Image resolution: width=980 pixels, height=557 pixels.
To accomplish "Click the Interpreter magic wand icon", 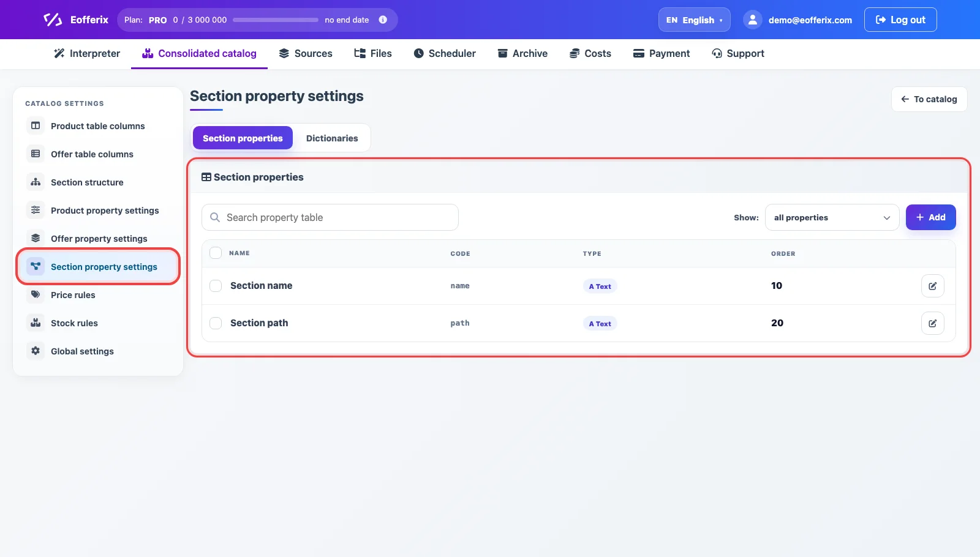I will tap(59, 53).
